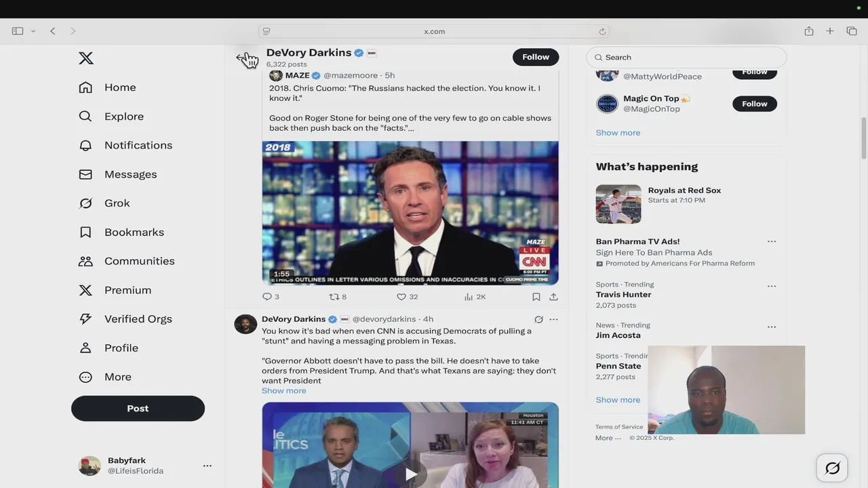Open the X logo home link

86,58
